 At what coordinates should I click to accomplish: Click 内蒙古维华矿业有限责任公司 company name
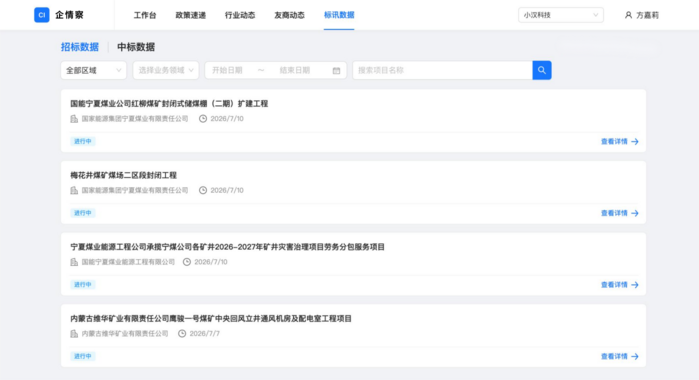[x=125, y=334]
